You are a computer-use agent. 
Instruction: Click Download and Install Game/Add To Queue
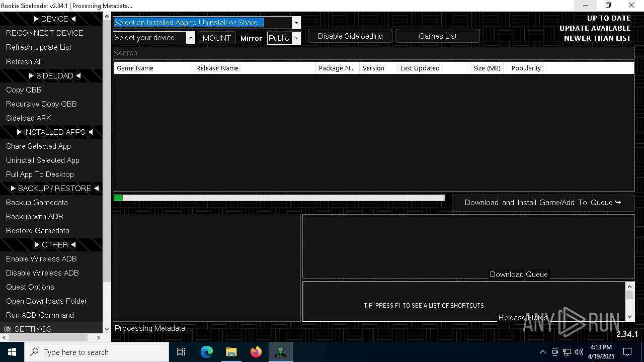pos(543,203)
